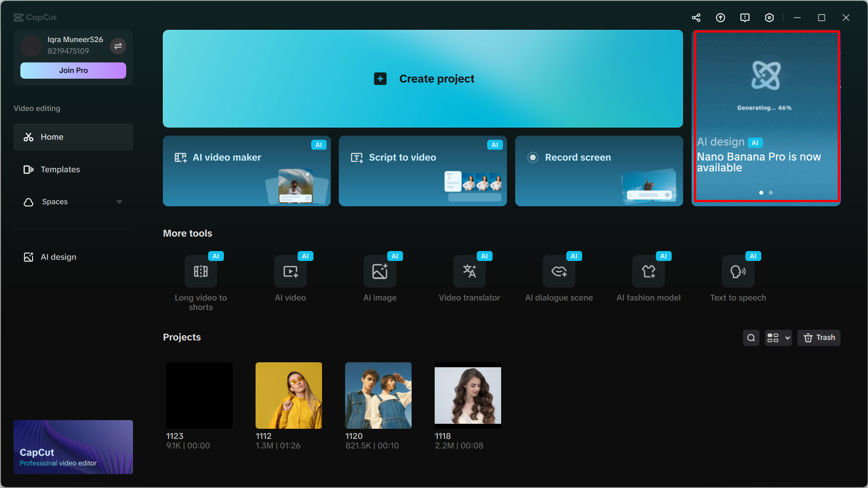Viewport: 868px width, 488px height.
Task: Open the Templates section
Action: point(73,170)
